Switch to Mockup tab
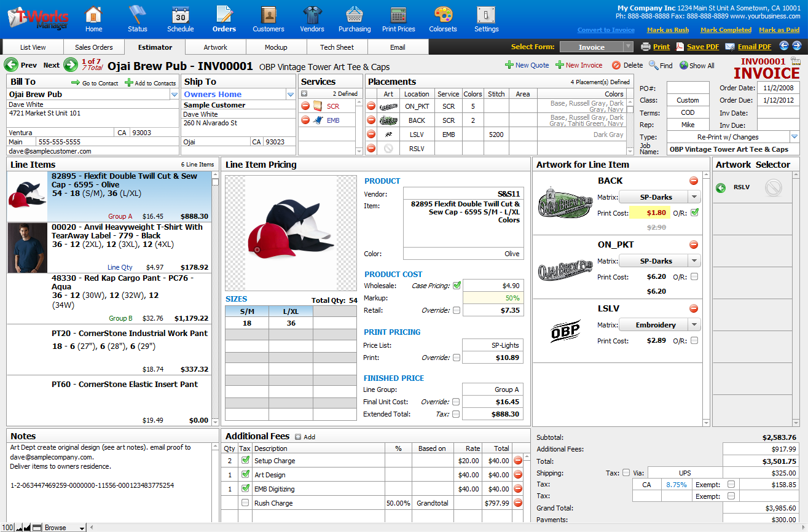Screen dimensions: 808x532 (x=277, y=47)
